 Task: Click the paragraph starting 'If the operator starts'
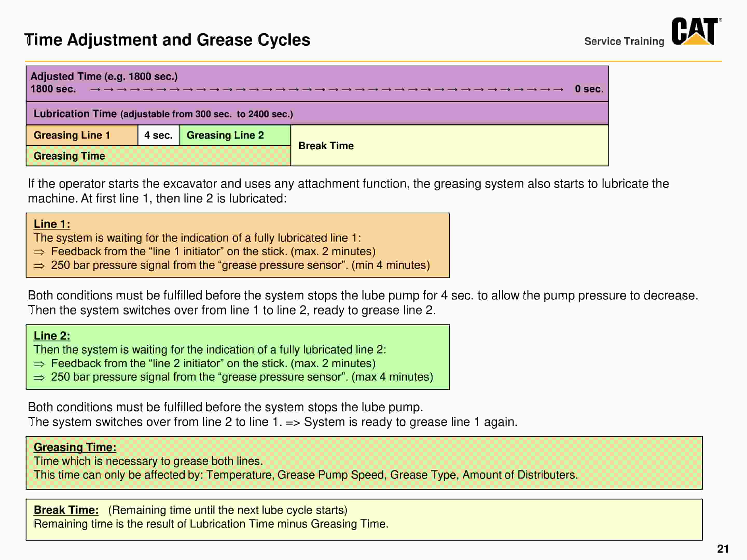[348, 191]
